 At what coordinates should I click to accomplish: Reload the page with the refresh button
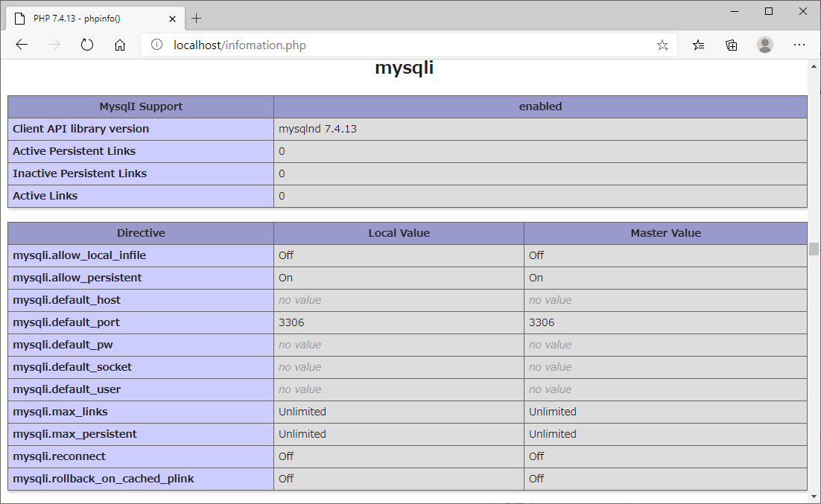point(87,45)
